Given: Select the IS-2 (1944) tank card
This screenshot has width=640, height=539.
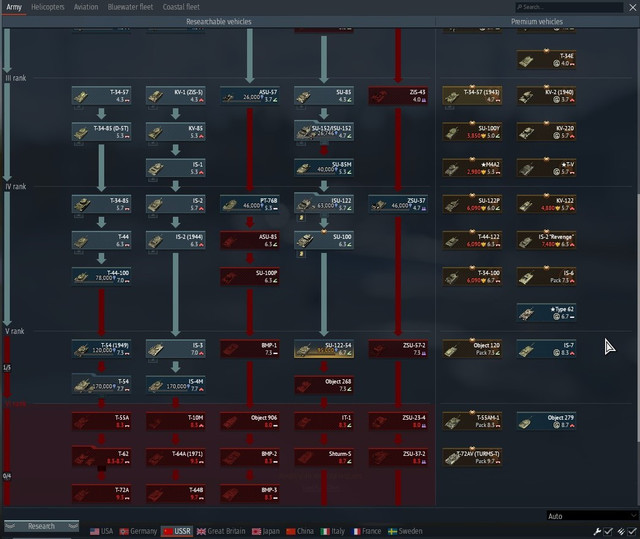Looking at the screenshot, I should pos(176,240).
